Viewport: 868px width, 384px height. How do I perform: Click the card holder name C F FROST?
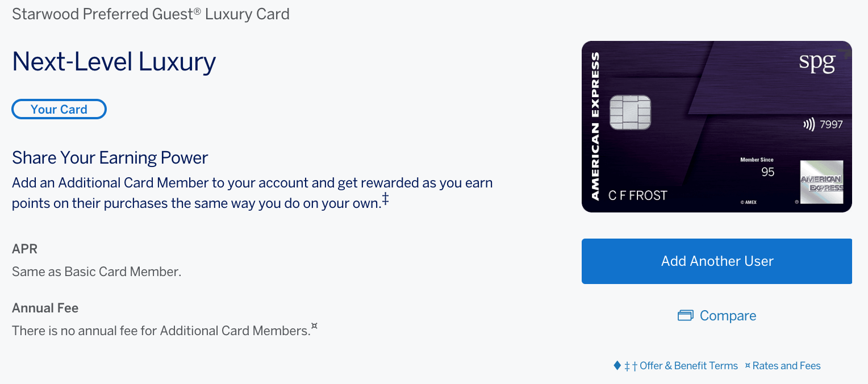[x=637, y=195]
